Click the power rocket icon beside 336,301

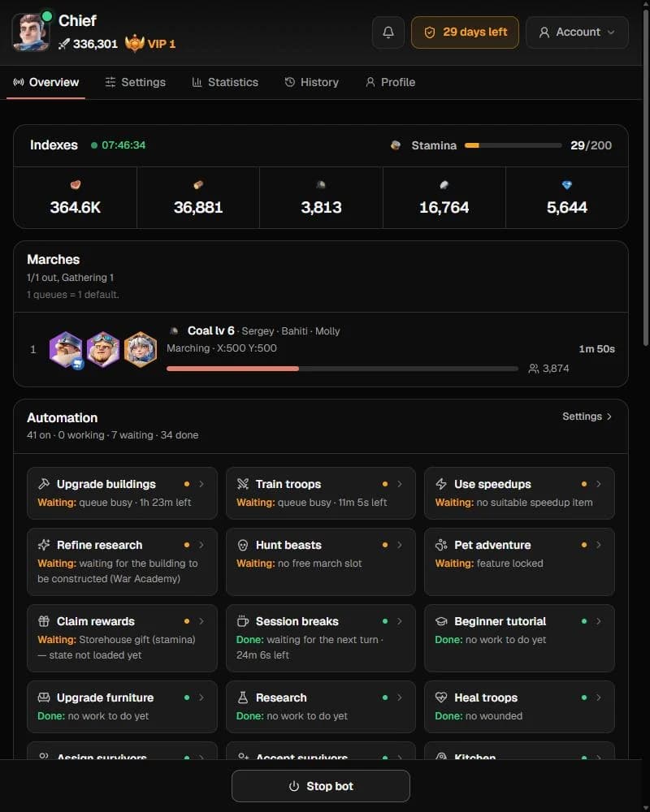point(63,44)
